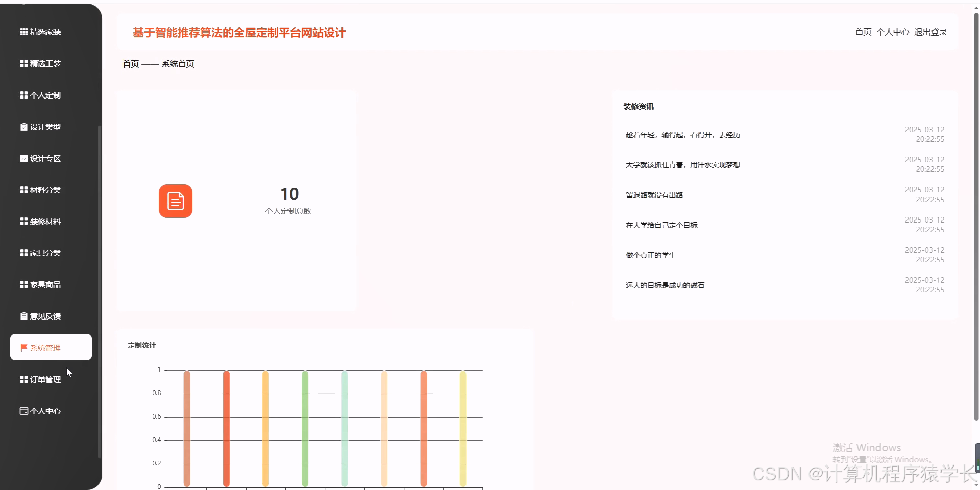Click the pale yellow last bar in the chart
Viewport: 980px width, 490px height.
point(463,428)
